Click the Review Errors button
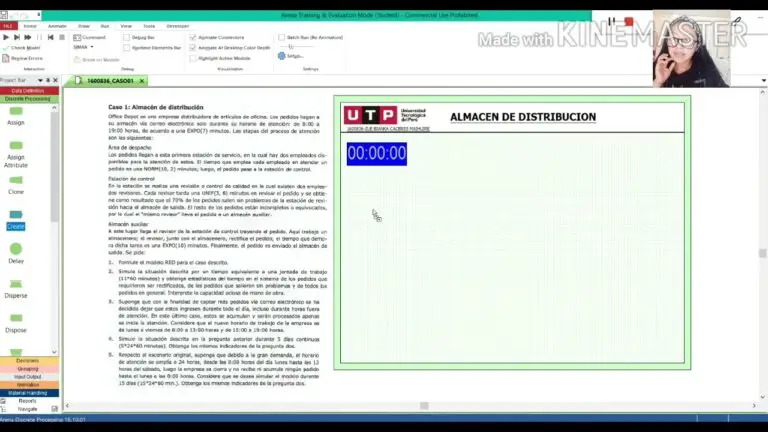The image size is (768, 432). [x=25, y=58]
